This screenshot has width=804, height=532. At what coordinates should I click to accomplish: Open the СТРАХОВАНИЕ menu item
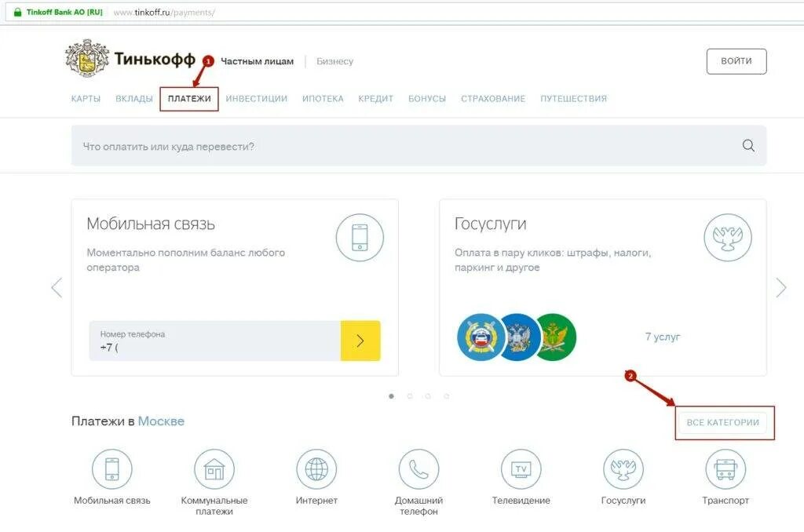coord(493,98)
